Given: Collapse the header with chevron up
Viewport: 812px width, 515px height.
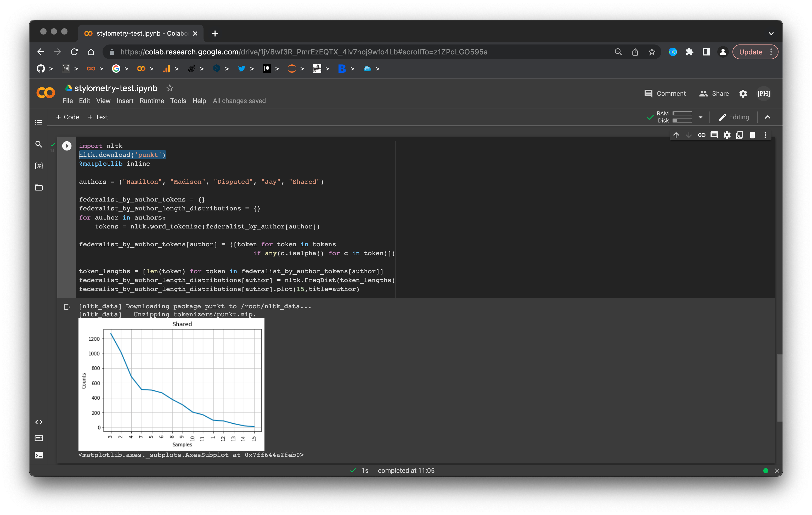Looking at the screenshot, I should tap(768, 117).
